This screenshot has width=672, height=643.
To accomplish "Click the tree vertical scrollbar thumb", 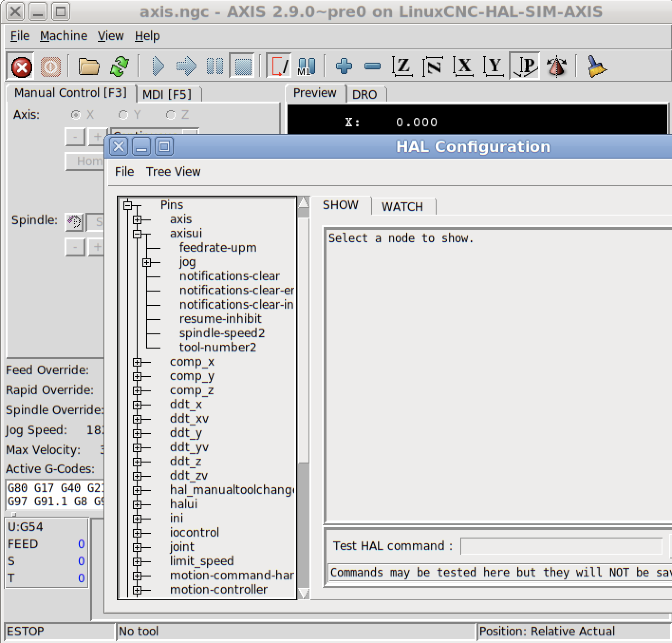I will (x=303, y=340).
